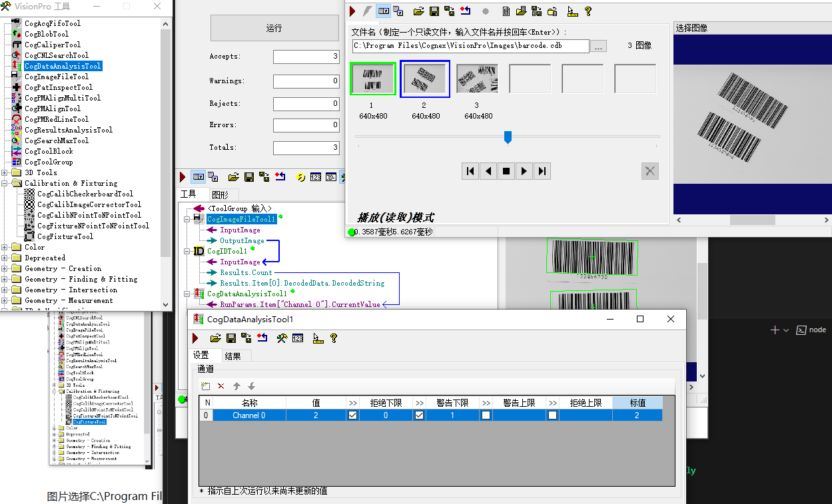Delete the channel with the red X icon
Image resolution: width=832 pixels, height=504 pixels.
click(x=221, y=386)
